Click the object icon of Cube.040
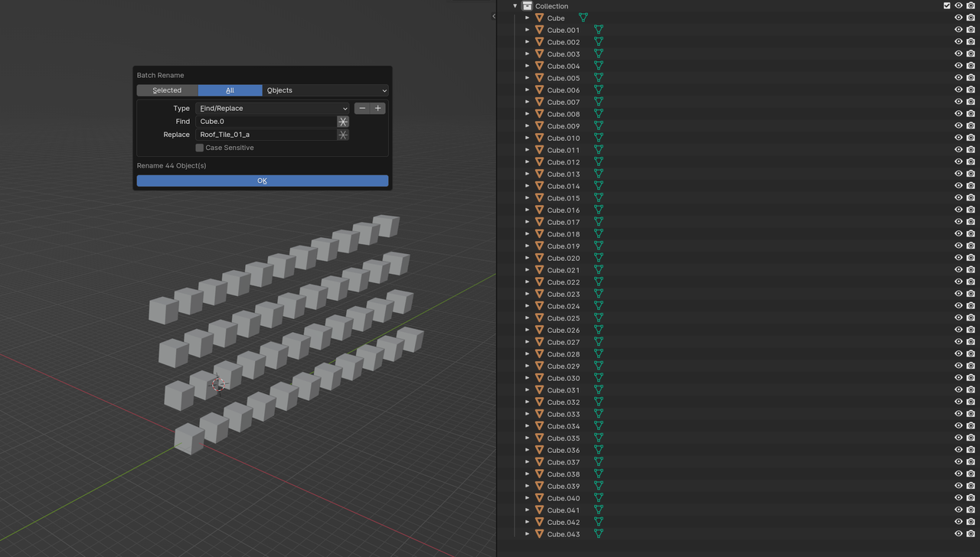Viewport: 980px width, 557px height. pos(539,498)
